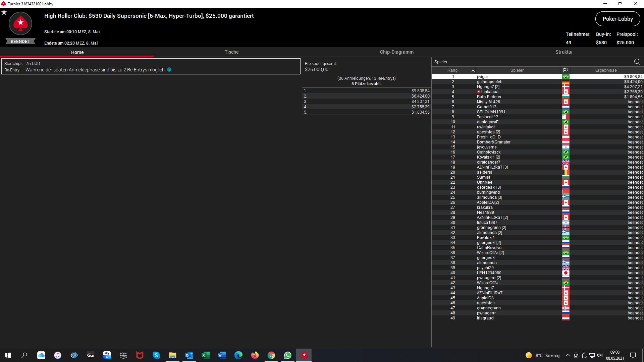Switch to the Struktur tab

[x=564, y=52]
